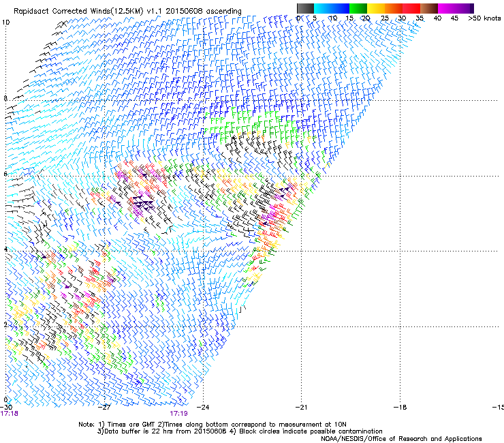
Task: Click the legend value '5'
Action: click(315, 18)
